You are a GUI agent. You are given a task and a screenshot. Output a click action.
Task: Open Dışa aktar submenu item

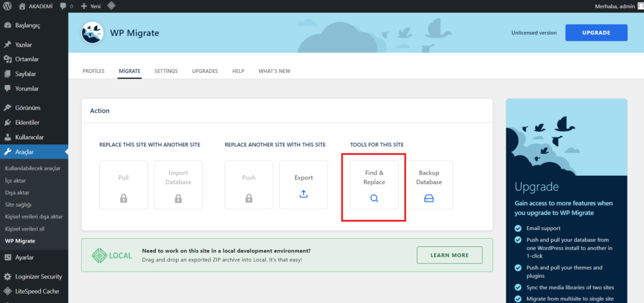coord(17,192)
